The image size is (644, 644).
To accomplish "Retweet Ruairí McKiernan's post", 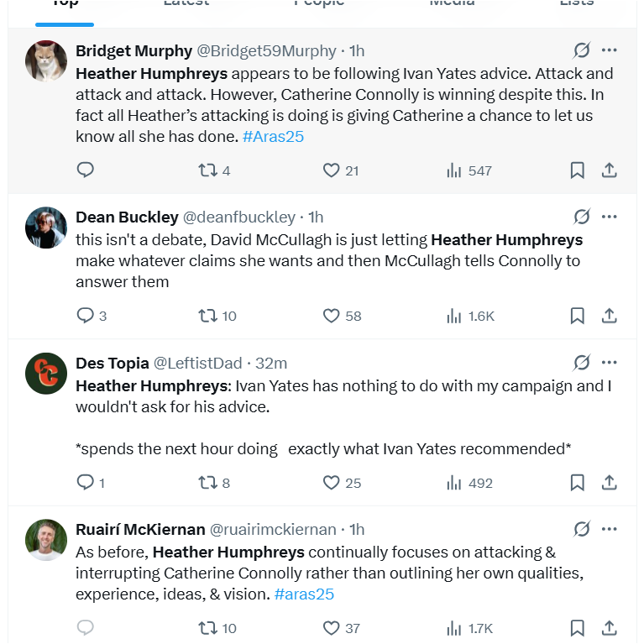I will coord(207,628).
